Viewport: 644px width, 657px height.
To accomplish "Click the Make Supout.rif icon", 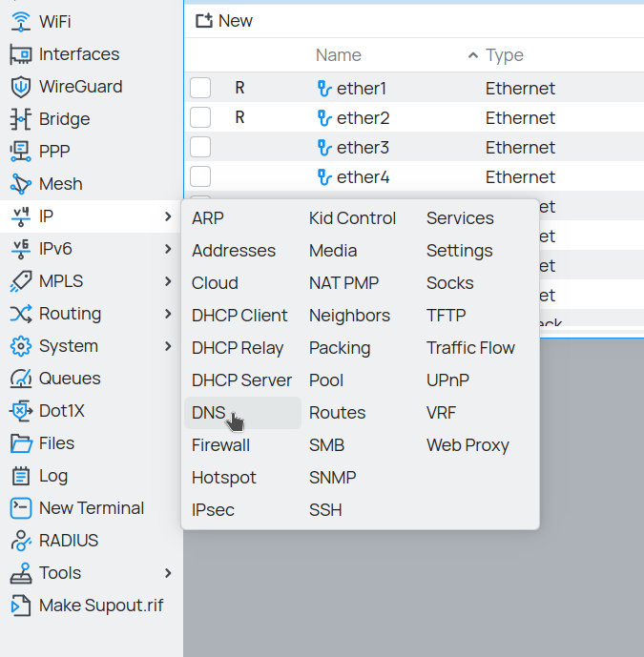I will tap(21, 606).
